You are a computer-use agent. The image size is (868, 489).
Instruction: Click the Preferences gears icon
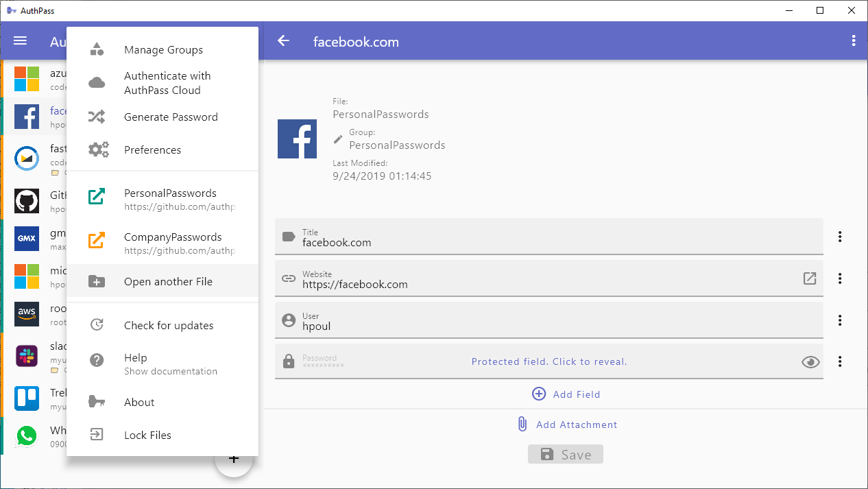click(x=98, y=150)
